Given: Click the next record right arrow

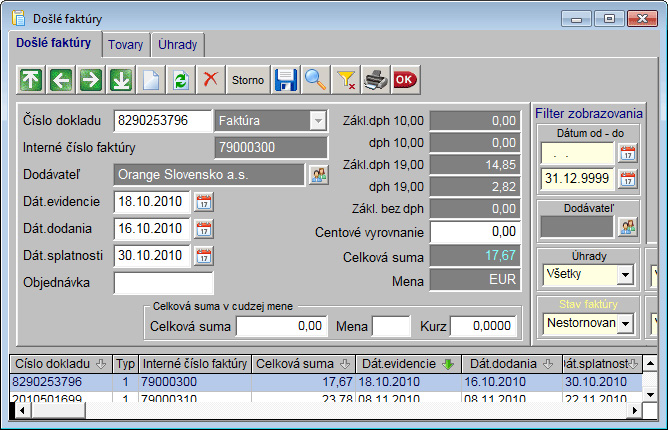Looking at the screenshot, I should [x=92, y=78].
